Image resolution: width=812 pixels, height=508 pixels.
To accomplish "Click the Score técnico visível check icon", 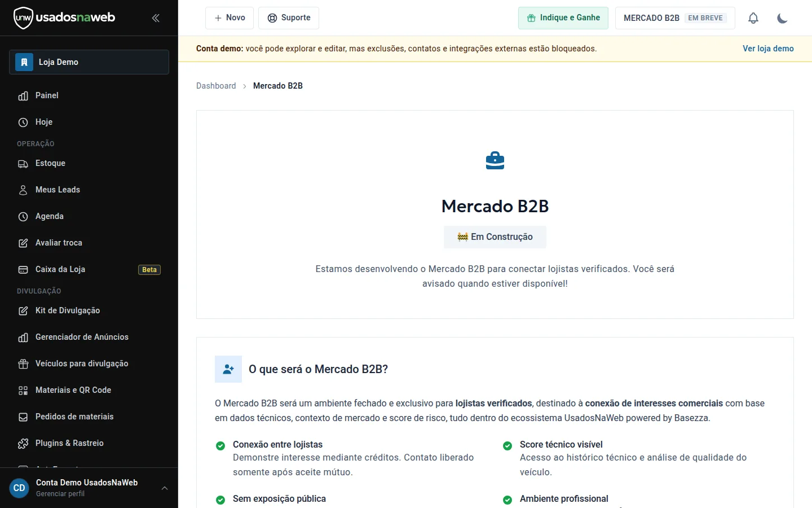I will pos(507,446).
